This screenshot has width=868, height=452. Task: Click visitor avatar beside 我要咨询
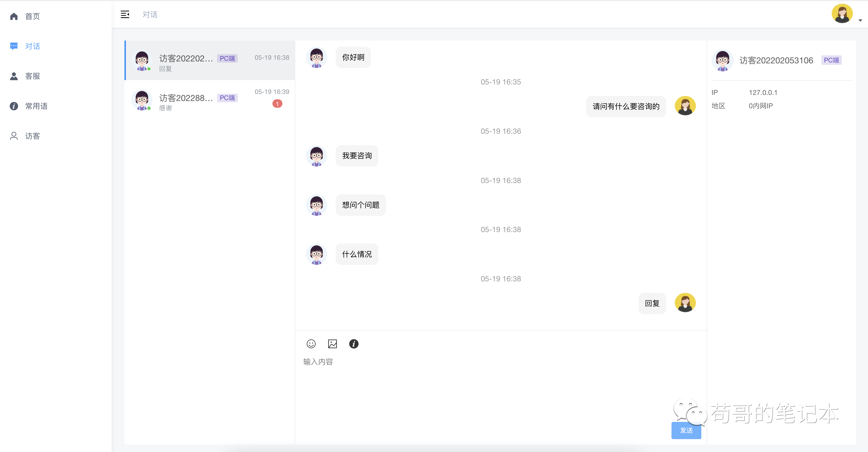tap(316, 156)
